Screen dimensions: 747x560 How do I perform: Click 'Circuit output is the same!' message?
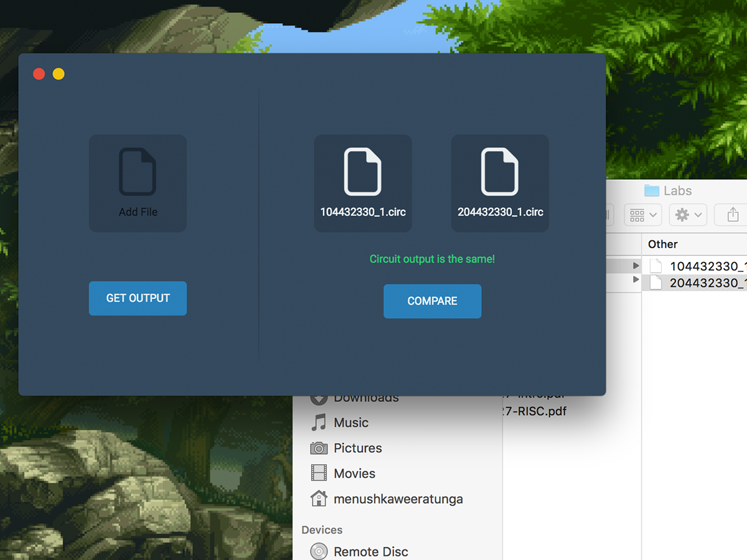[x=432, y=259]
